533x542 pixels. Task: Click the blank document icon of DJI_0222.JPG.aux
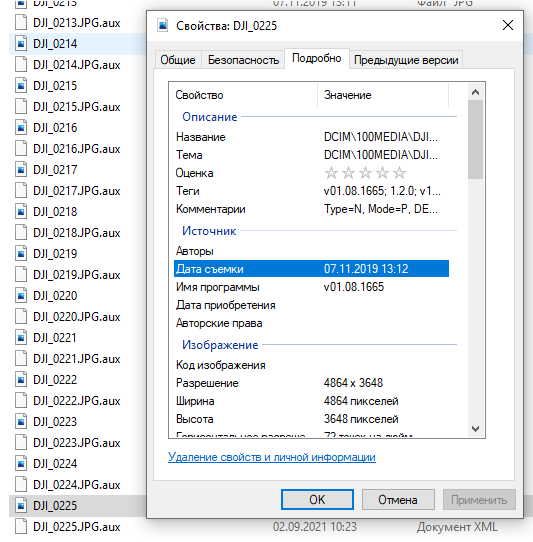[x=21, y=401]
